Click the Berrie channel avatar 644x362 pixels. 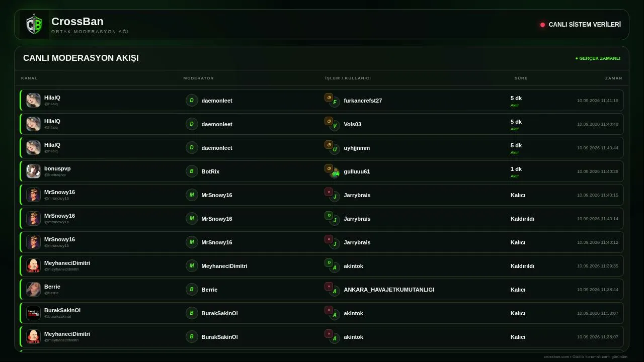pyautogui.click(x=33, y=290)
